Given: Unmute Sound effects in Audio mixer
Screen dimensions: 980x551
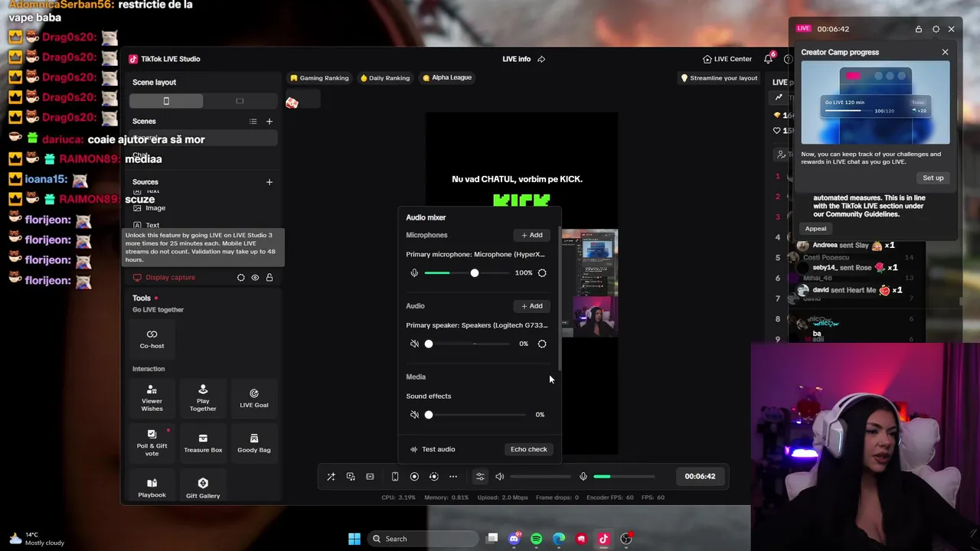Looking at the screenshot, I should tap(414, 415).
